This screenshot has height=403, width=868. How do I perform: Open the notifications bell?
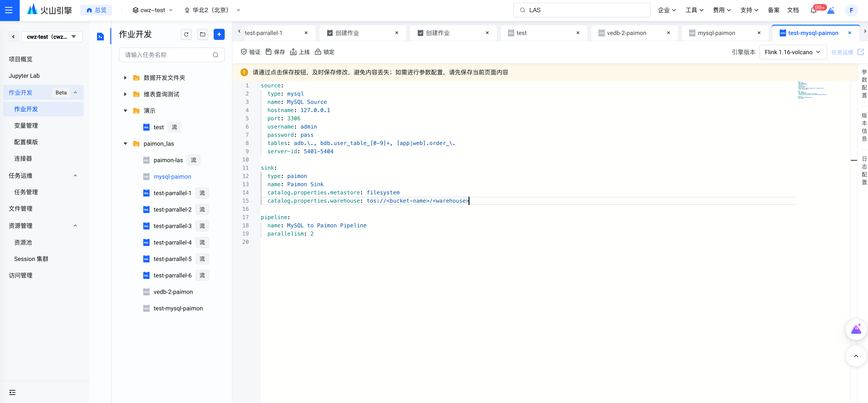click(813, 10)
